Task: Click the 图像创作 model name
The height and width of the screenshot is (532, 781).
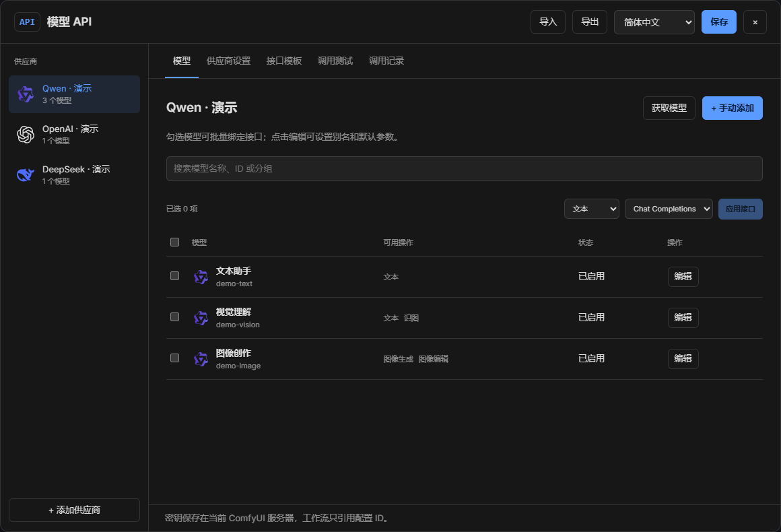Action: [233, 353]
